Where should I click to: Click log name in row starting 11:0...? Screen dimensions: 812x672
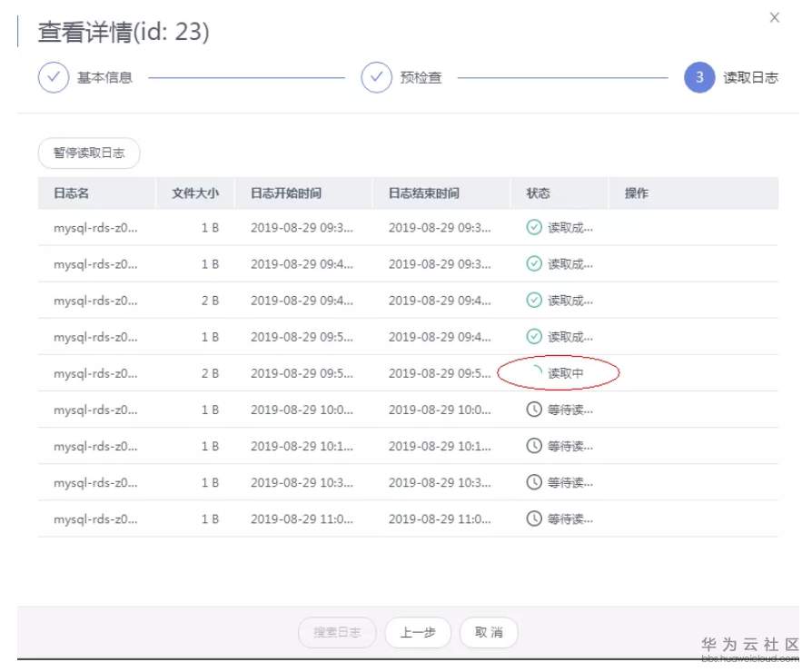(x=95, y=519)
